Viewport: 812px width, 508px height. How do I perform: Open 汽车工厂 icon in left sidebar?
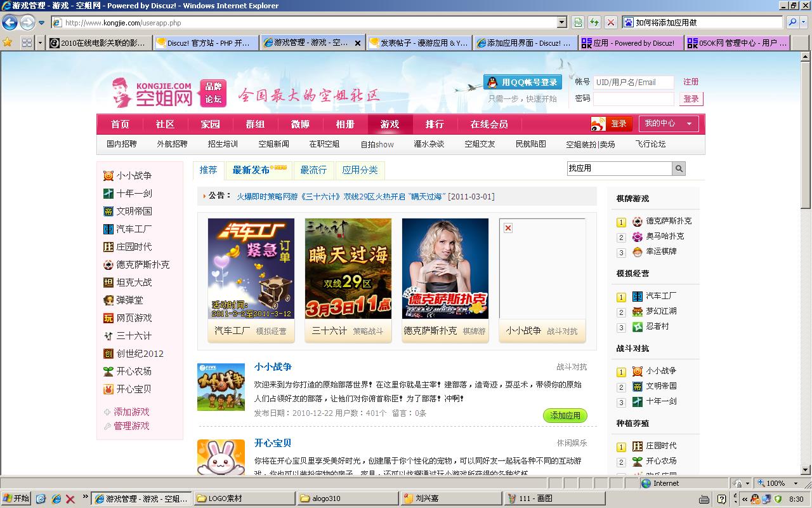coord(108,229)
